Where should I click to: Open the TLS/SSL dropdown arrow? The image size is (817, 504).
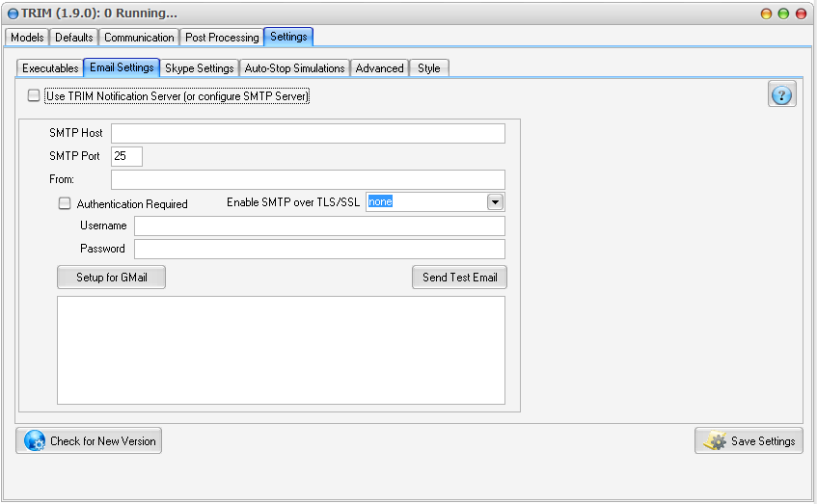coord(496,202)
